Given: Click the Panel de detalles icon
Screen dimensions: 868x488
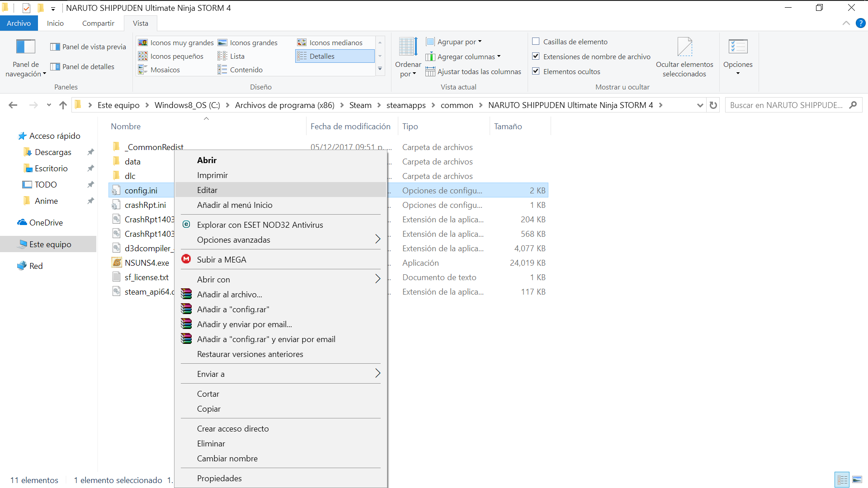Looking at the screenshot, I should click(x=55, y=66).
